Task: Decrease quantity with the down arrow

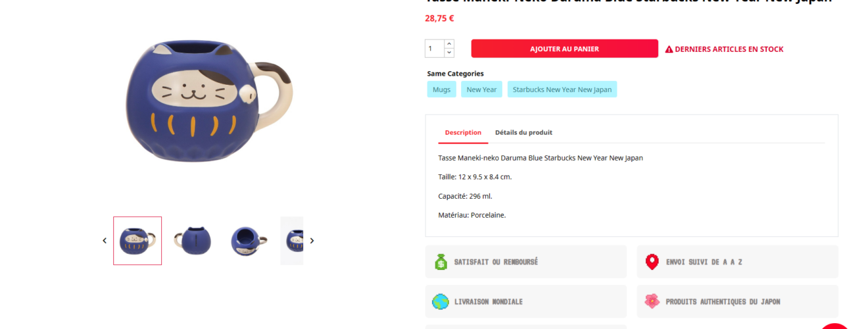Action: (x=449, y=53)
